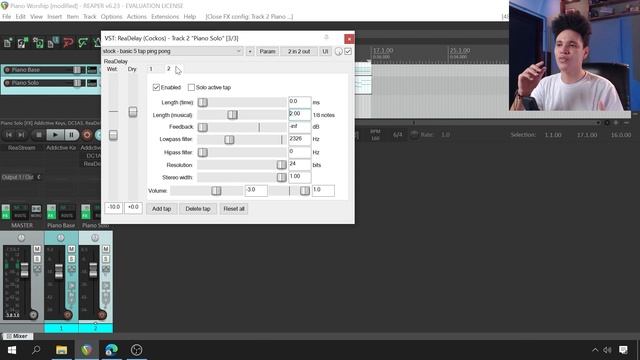This screenshot has width=640, height=360.
Task: Solo the Piano Base mixer channel
Action: [x=71, y=259]
